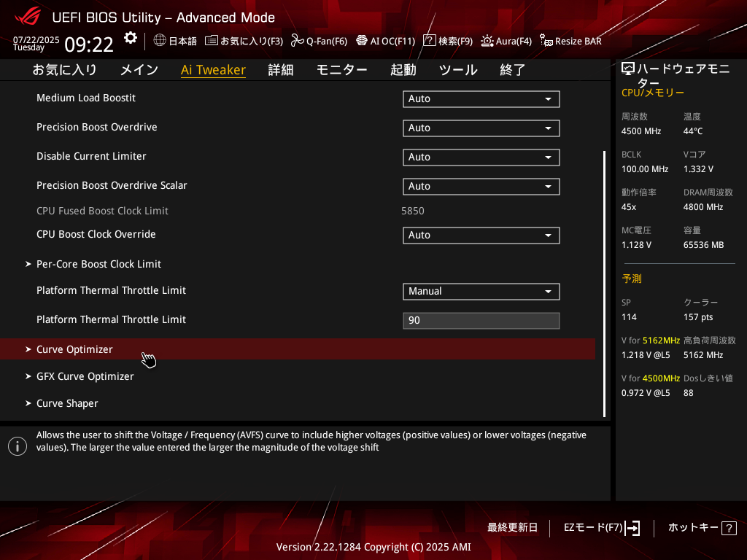The image size is (747, 560).
Task: Open favorites list icon (F3)
Action: pyautogui.click(x=211, y=41)
